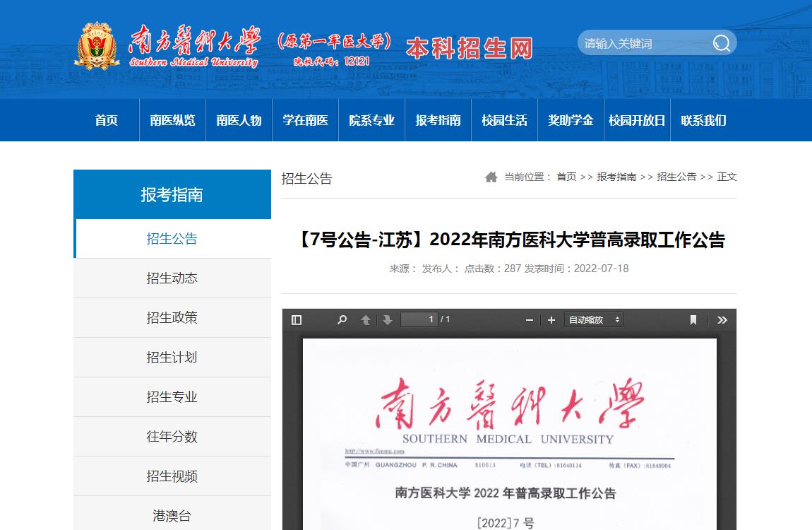812x530 pixels.
Task: Open the 自动缩放 zoom dropdown
Action: 593,319
